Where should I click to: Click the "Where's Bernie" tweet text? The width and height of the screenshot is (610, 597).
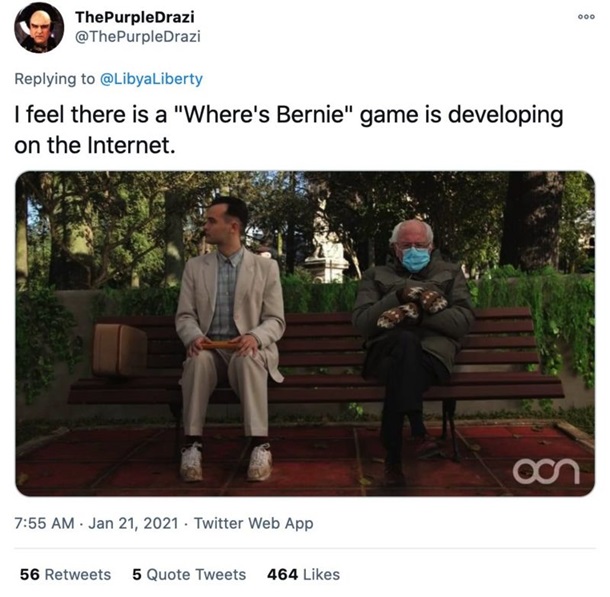click(288, 129)
